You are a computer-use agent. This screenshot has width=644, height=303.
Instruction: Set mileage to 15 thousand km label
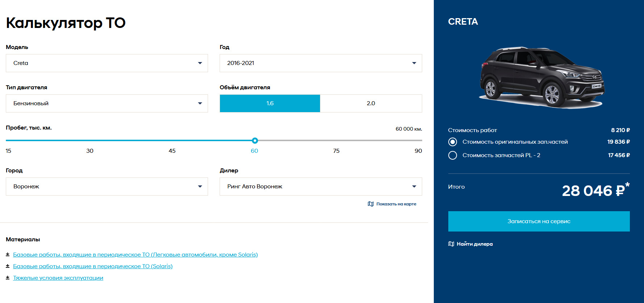click(8, 151)
